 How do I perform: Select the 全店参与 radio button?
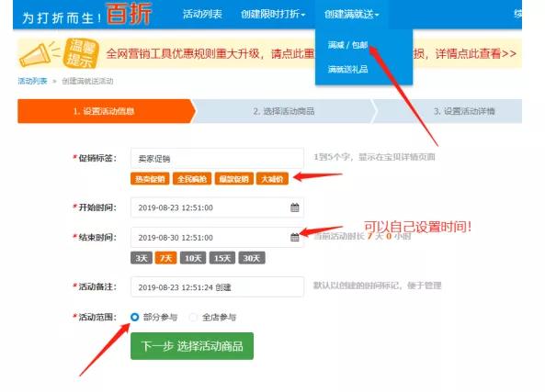[193, 317]
